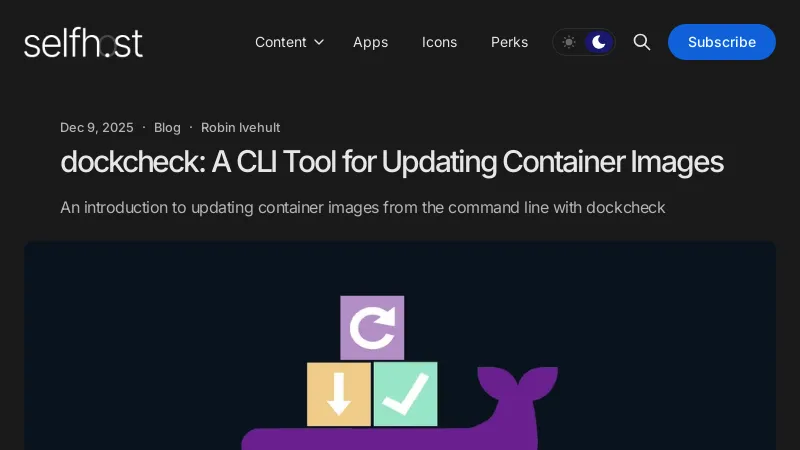
Task: Click the green checkmark block
Action: (x=406, y=394)
